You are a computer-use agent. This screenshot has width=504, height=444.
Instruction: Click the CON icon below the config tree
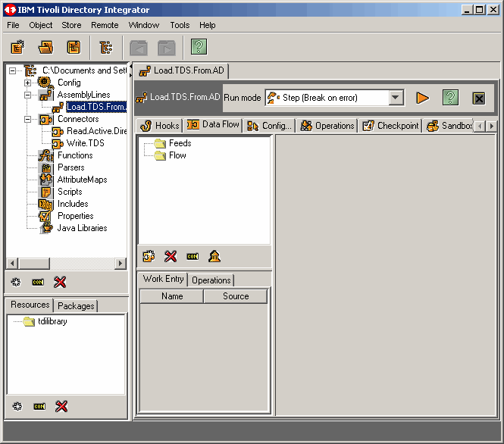tap(39, 282)
